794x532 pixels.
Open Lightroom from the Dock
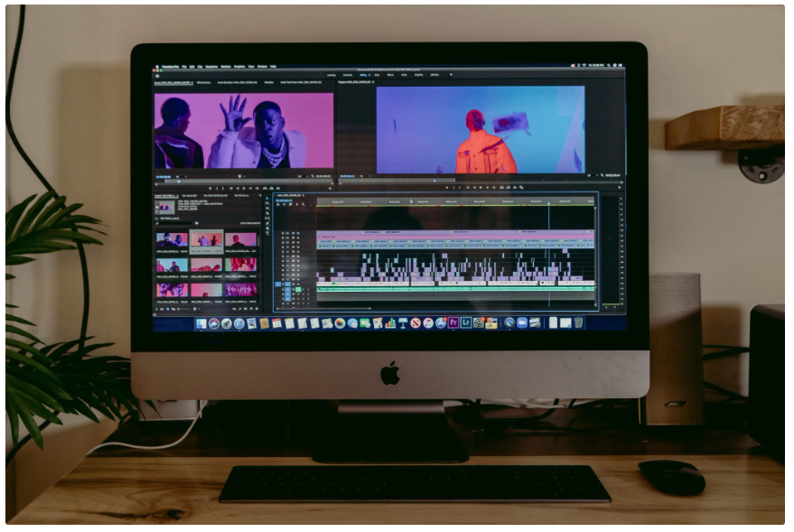pos(466,322)
